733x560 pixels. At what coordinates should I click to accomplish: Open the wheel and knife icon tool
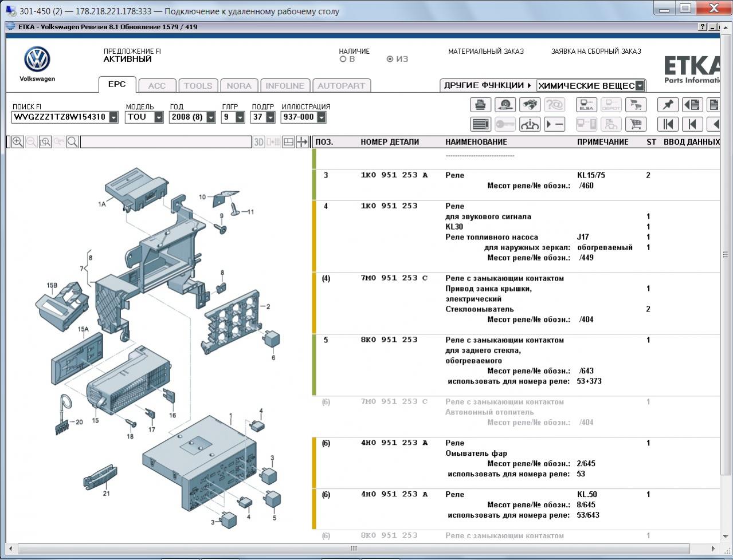click(505, 105)
